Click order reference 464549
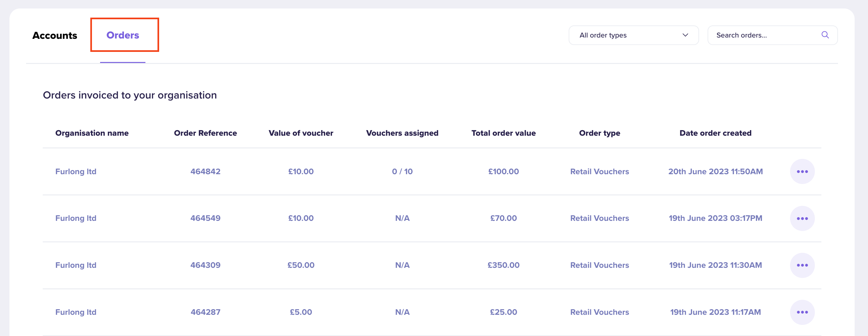This screenshot has width=868, height=336. coord(205,218)
